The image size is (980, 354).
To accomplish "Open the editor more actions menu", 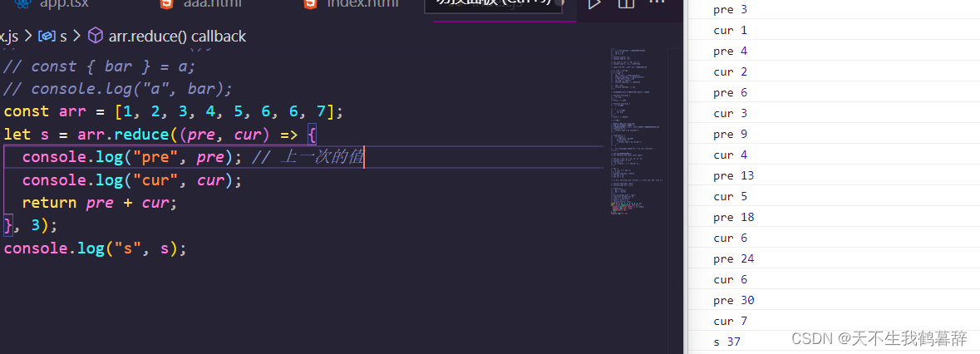I will click(657, 2).
